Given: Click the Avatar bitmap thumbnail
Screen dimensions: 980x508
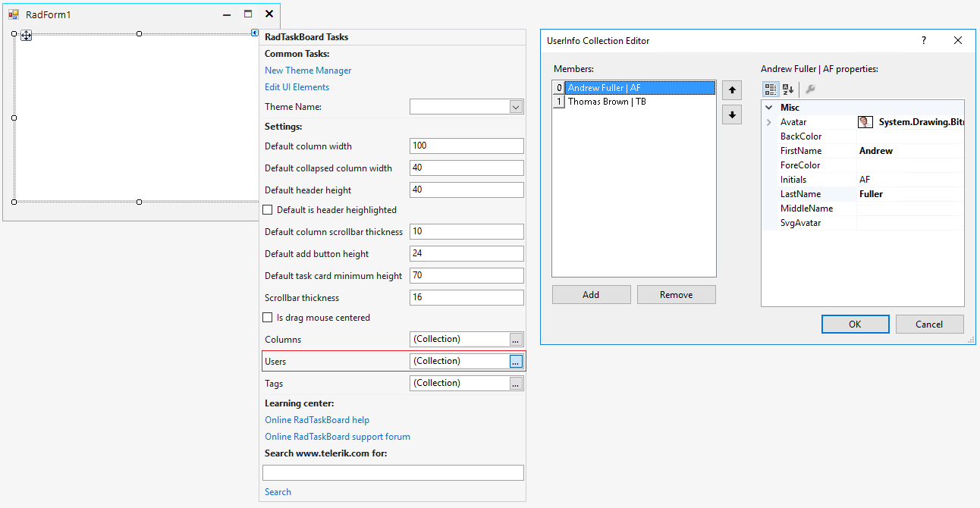Looking at the screenshot, I should pos(865,121).
